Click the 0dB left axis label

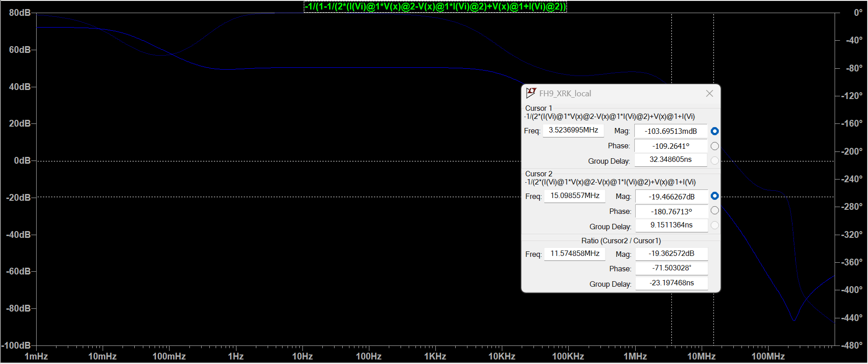22,161
